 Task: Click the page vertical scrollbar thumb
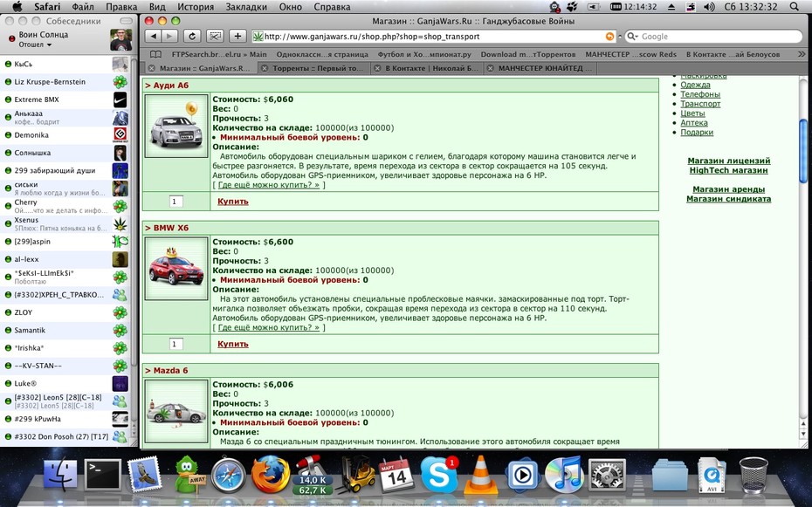pyautogui.click(x=803, y=151)
